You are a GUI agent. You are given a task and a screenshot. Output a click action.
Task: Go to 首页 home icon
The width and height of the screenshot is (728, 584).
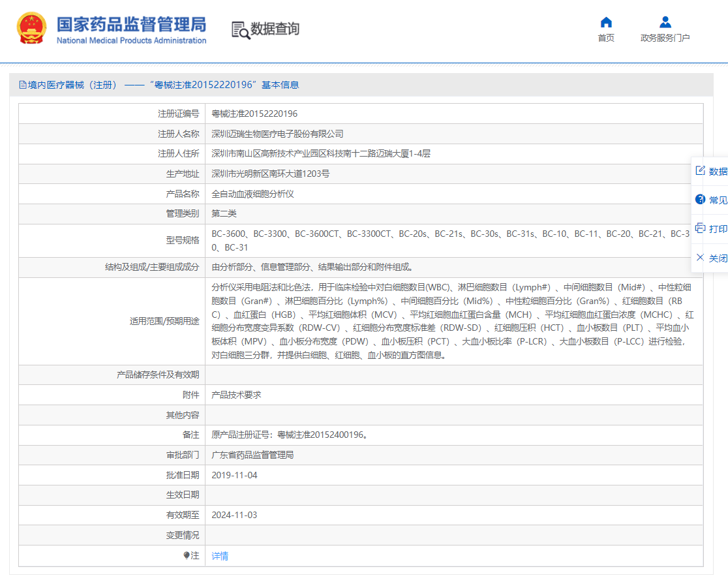[x=606, y=22]
